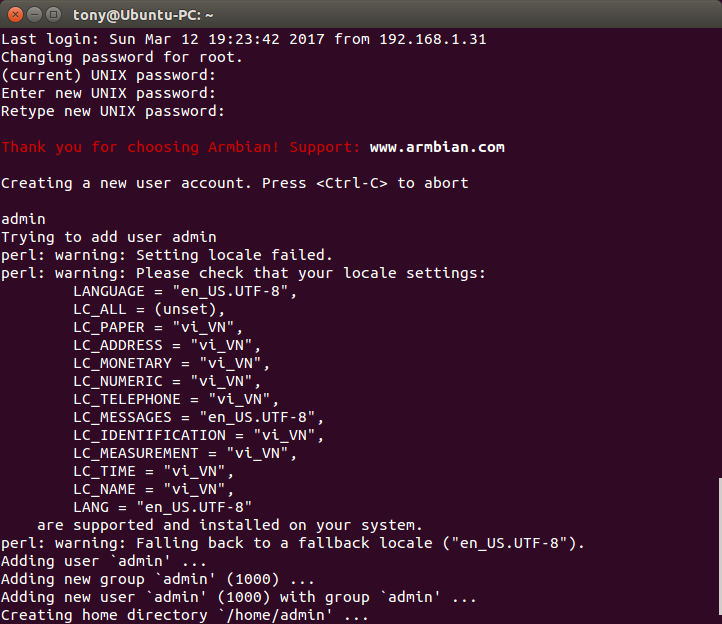Click the LANG = "en_US.UTF-8" line
The image size is (722, 624).
163,507
